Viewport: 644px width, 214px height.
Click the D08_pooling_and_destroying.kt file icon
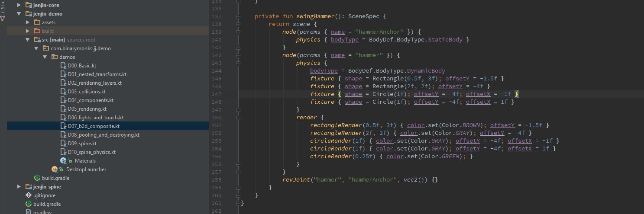tap(63, 135)
